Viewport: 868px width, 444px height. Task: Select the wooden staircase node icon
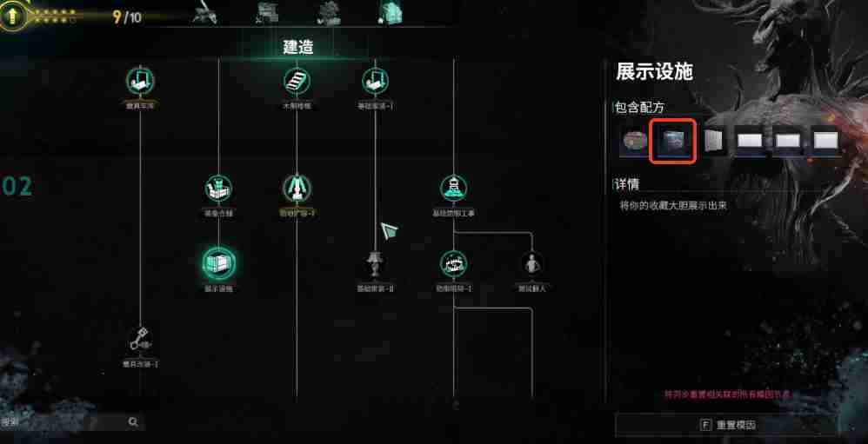pyautogui.click(x=297, y=82)
